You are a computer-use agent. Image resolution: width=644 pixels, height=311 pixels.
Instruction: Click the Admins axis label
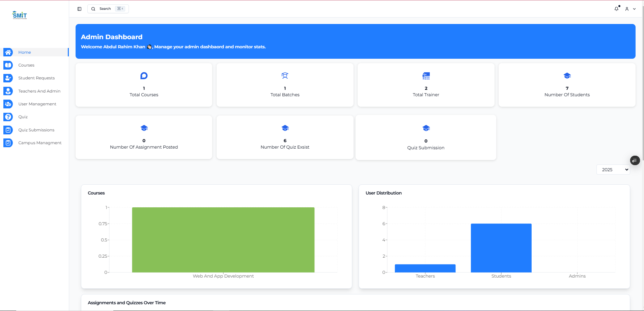pyautogui.click(x=577, y=276)
